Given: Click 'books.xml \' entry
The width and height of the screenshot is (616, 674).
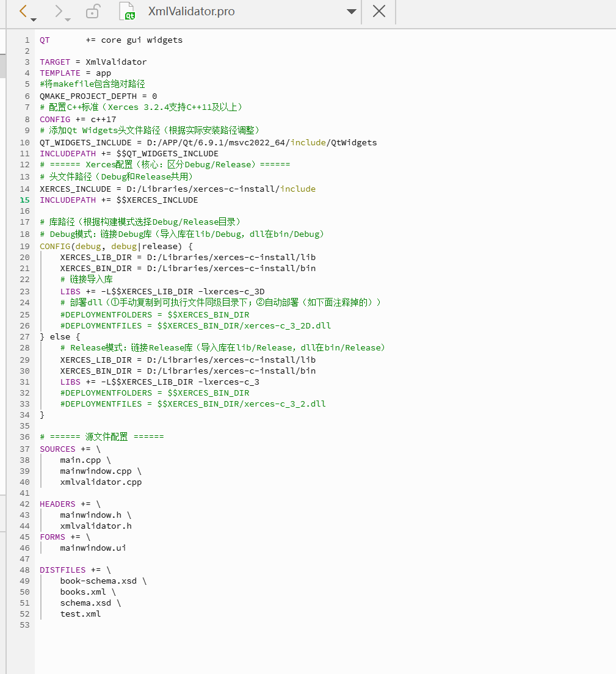Looking at the screenshot, I should click(x=88, y=592).
